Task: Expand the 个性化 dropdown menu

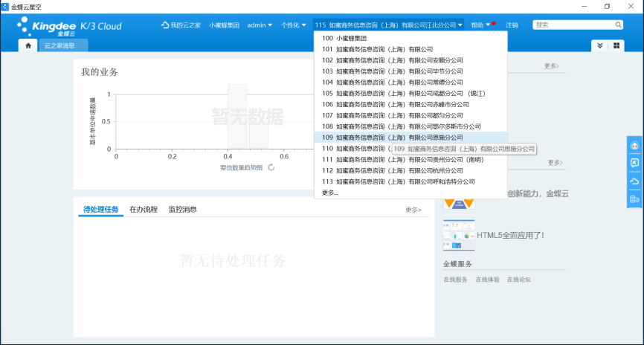Action: coord(293,25)
